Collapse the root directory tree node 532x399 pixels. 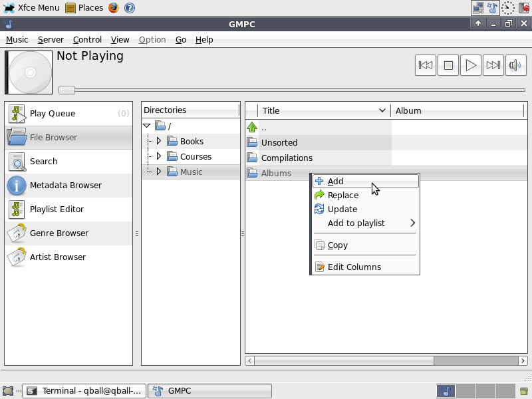tap(146, 126)
